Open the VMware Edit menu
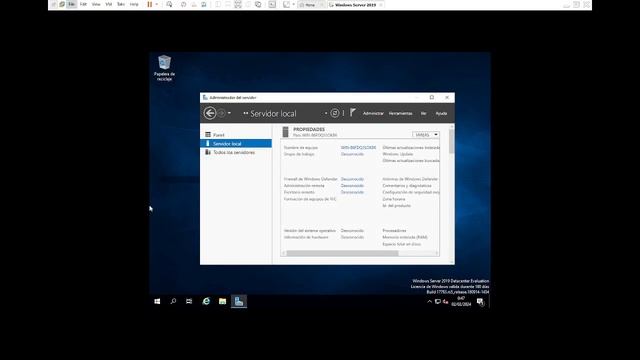Image resolution: width=640 pixels, height=360 pixels. tap(83, 4)
